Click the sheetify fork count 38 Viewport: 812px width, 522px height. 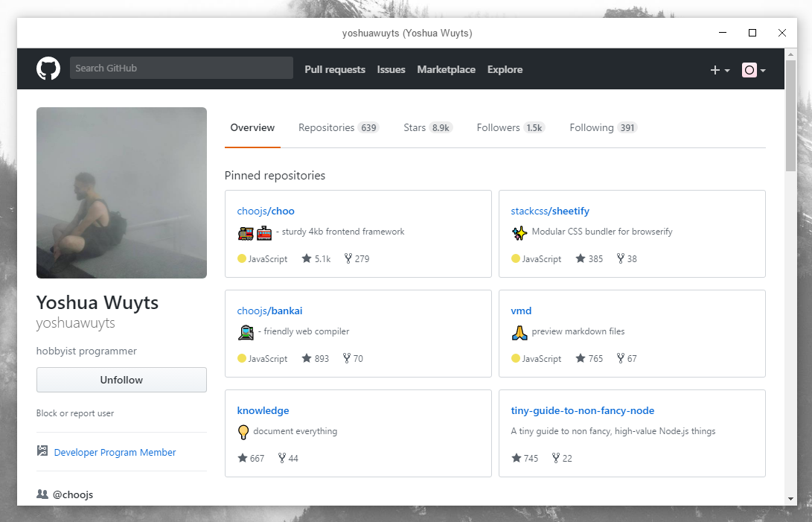coord(627,258)
